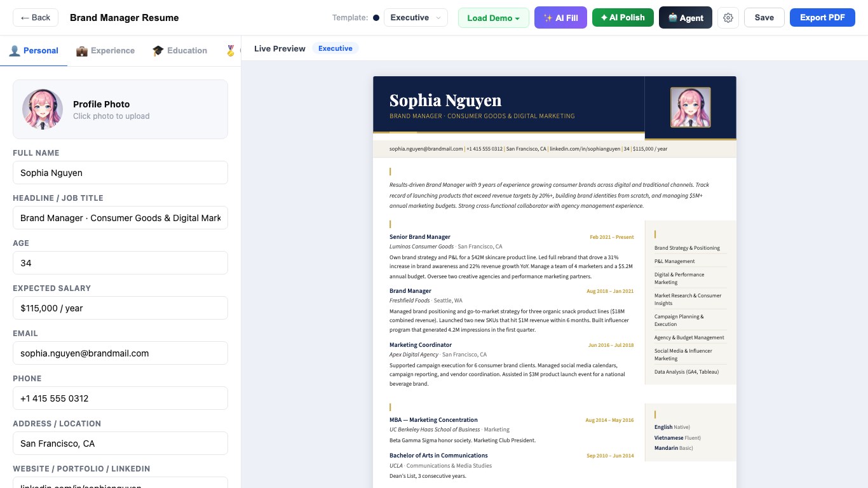Focus the Phone number field

pos(120,398)
